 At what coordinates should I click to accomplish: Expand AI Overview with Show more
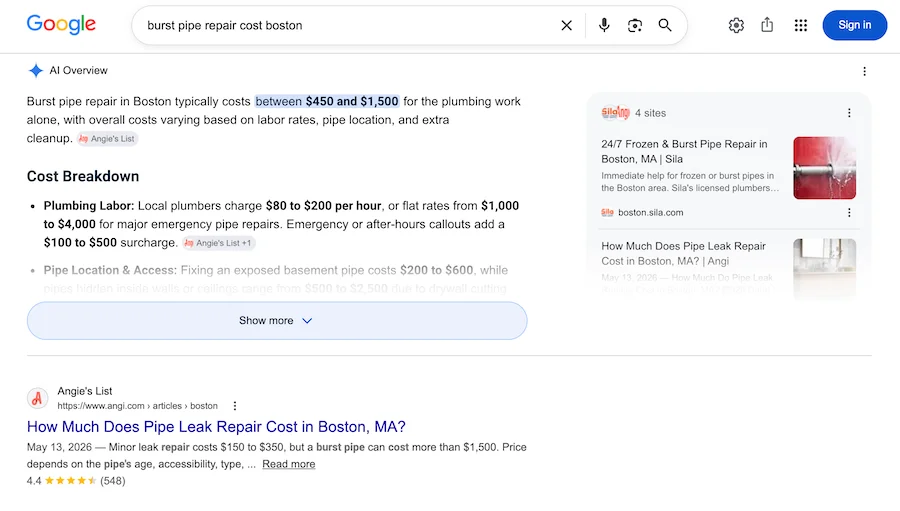tap(277, 320)
